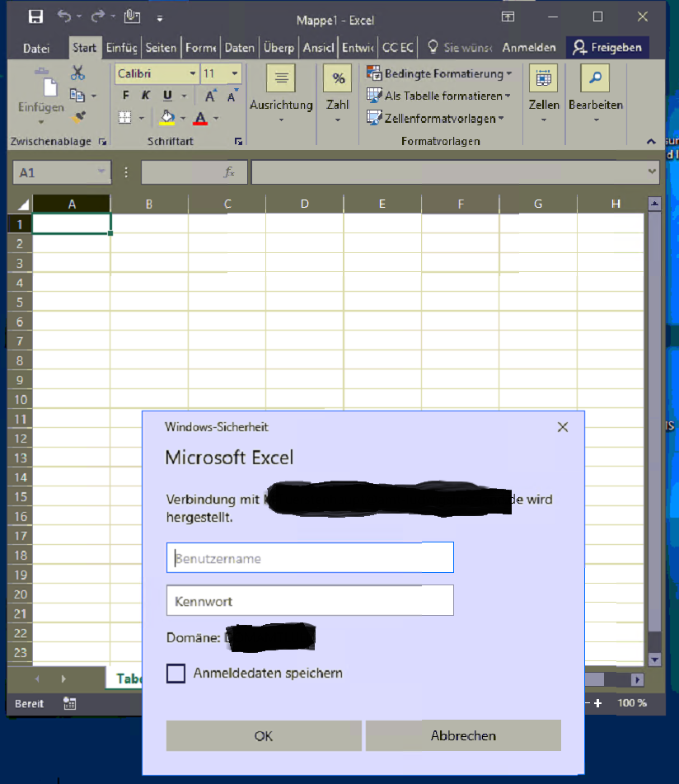Close the Windows-Sicherheit dialog
The width and height of the screenshot is (679, 784).
[563, 427]
